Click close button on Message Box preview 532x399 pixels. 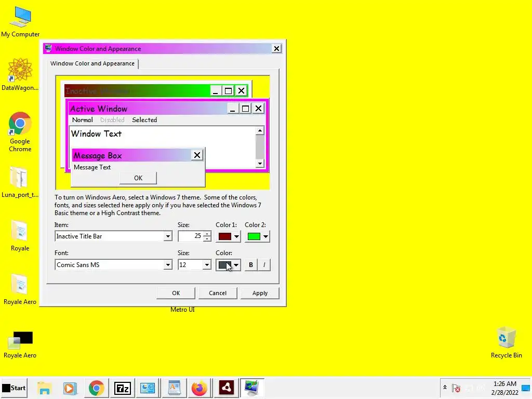(197, 155)
